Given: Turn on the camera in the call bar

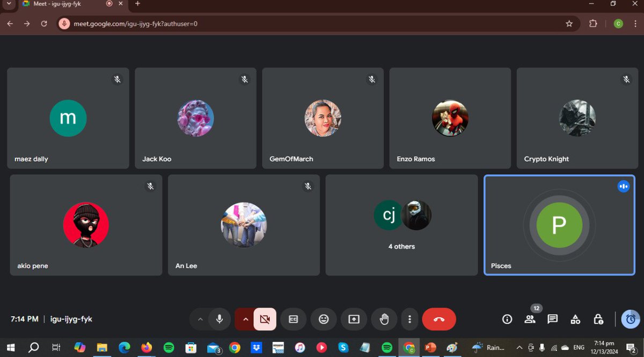Looking at the screenshot, I should (265, 319).
